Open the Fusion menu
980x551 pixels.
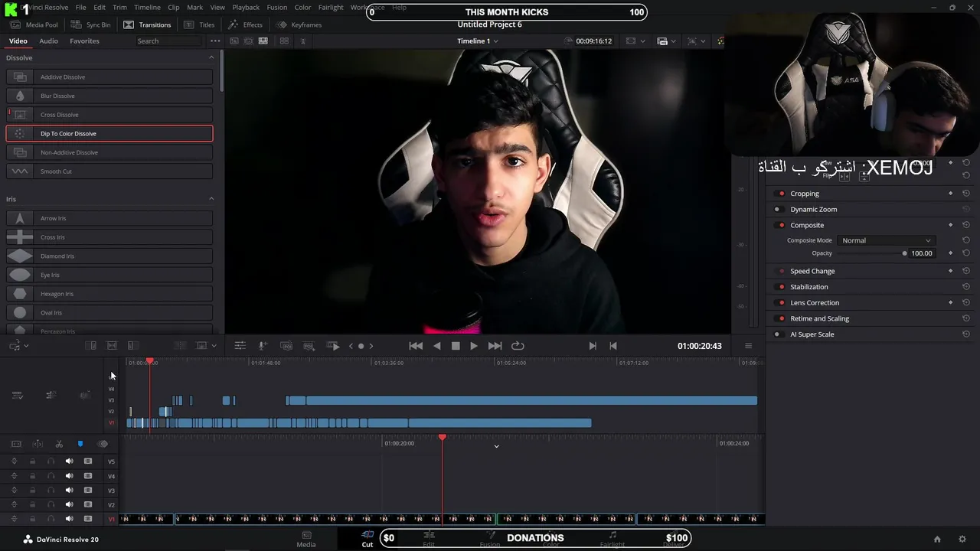tap(277, 8)
